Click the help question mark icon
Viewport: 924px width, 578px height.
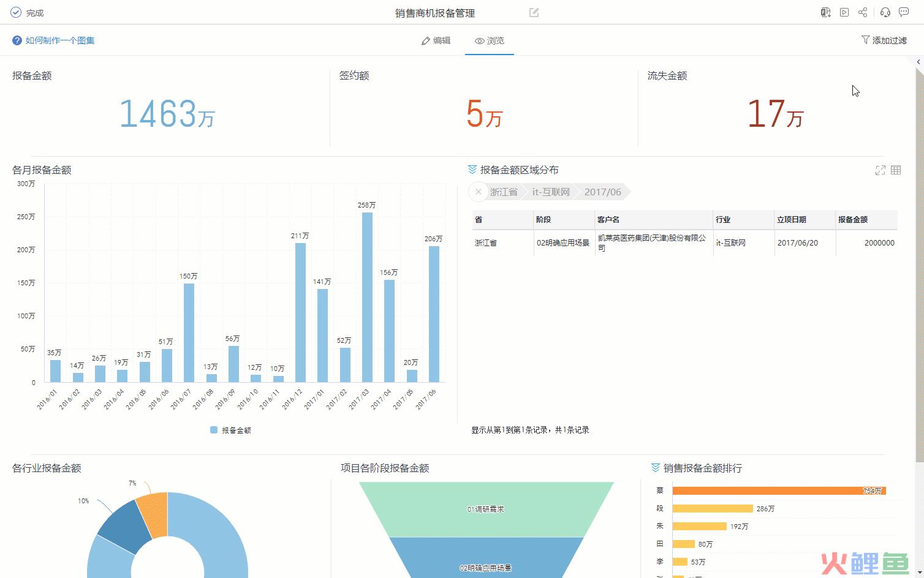(x=17, y=40)
